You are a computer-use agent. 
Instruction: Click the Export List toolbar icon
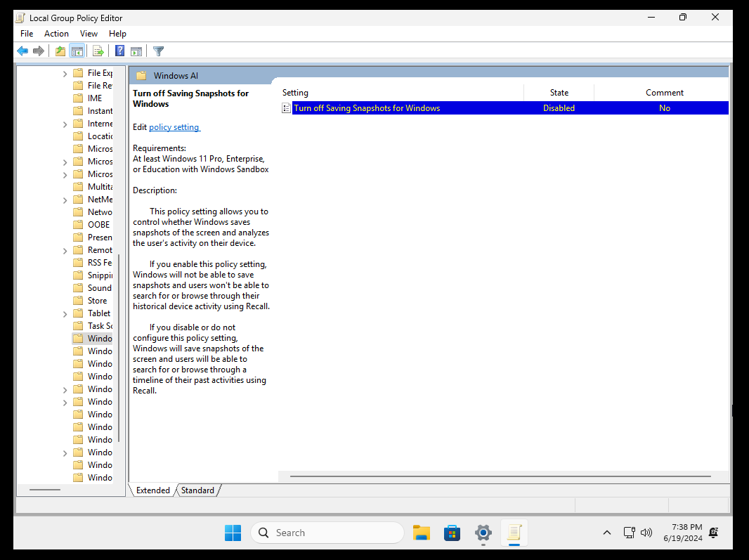click(98, 51)
